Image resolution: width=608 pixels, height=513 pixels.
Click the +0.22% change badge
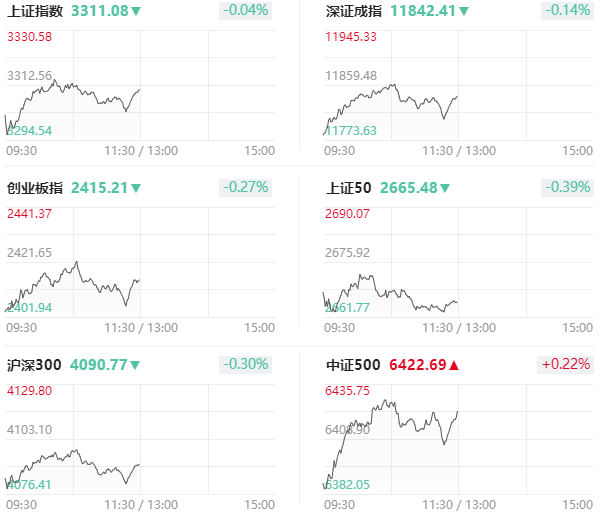pyautogui.click(x=565, y=365)
